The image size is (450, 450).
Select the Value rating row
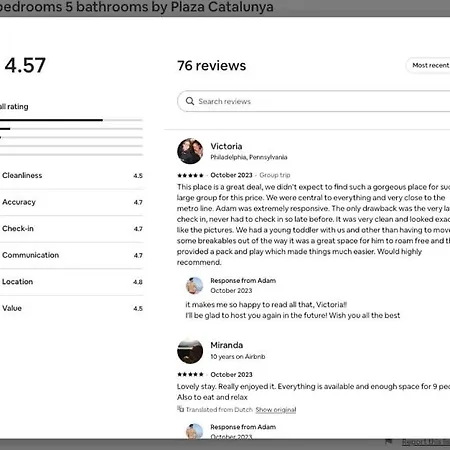click(71, 308)
